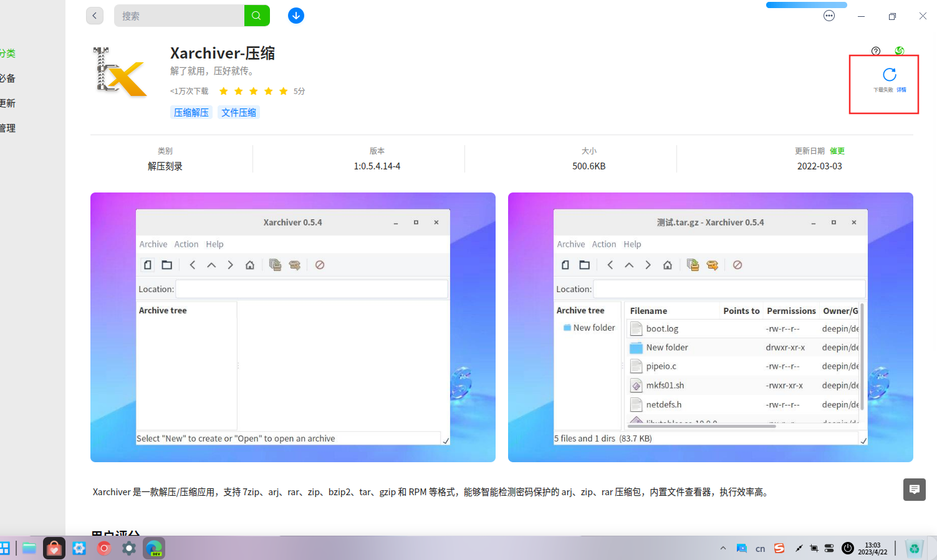
Task: Click the 解压刻录 category value
Action: click(165, 166)
